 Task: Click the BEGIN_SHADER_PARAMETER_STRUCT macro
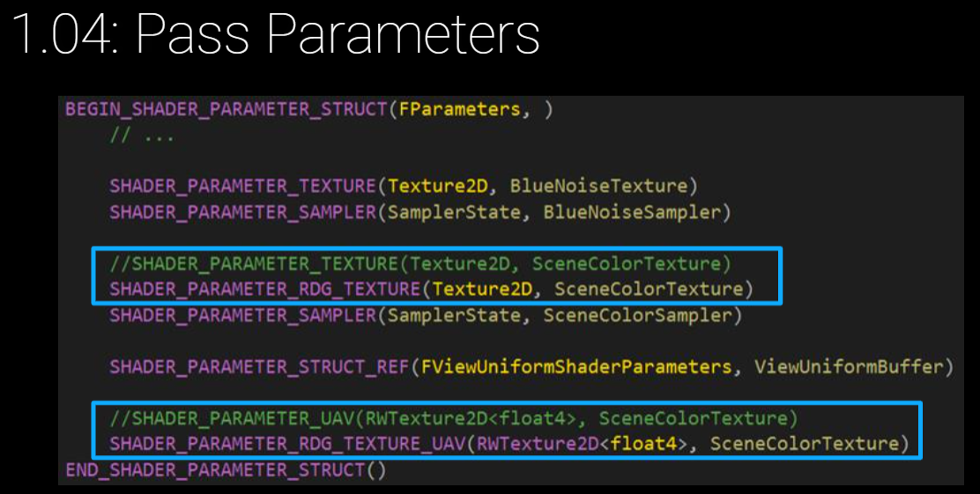coord(226,109)
